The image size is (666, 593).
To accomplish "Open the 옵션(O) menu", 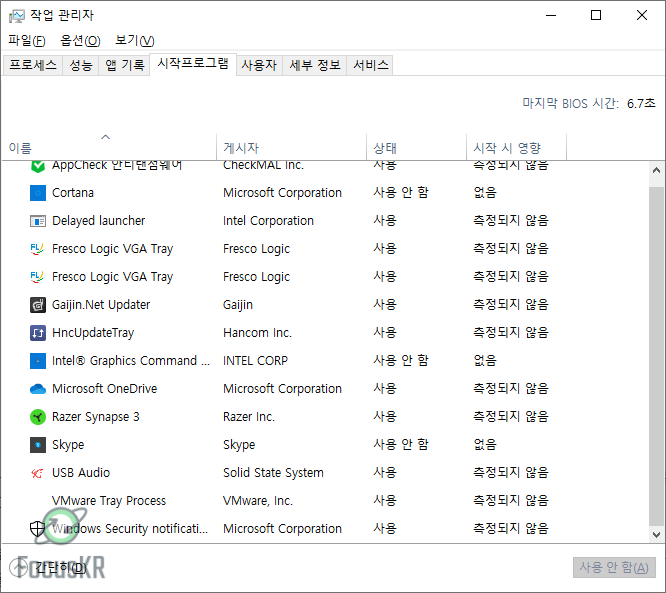I will click(x=80, y=41).
